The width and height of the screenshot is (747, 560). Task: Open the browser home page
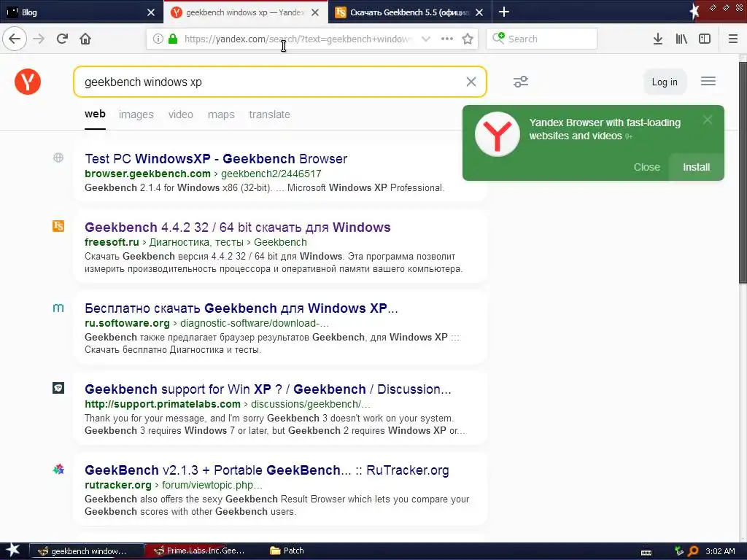(x=85, y=39)
